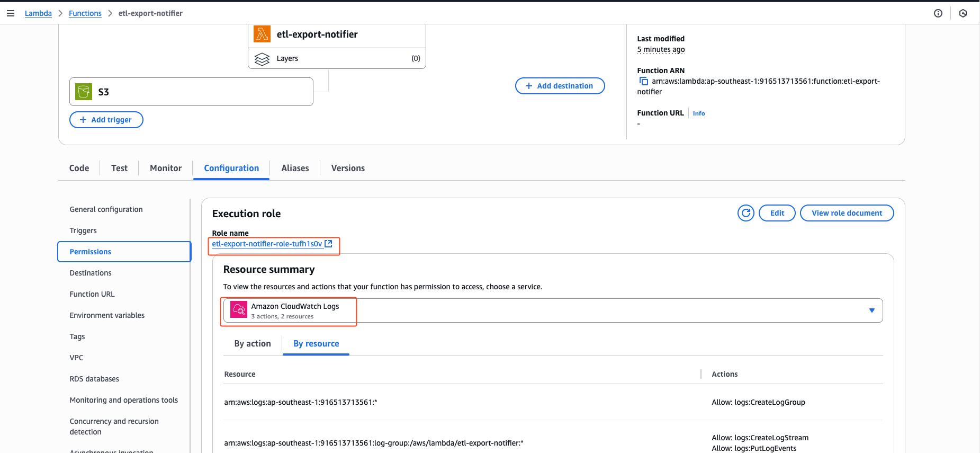Click 'Allow: logs:CreateLogGroup' action cell
Screen dimensions: 980x453
pos(758,402)
